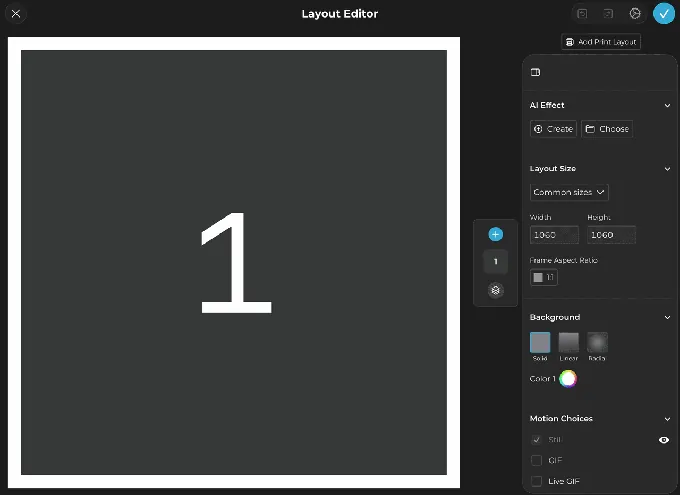Select the Radial gradient background
Viewport: 680px width, 495px height.
[x=597, y=343]
